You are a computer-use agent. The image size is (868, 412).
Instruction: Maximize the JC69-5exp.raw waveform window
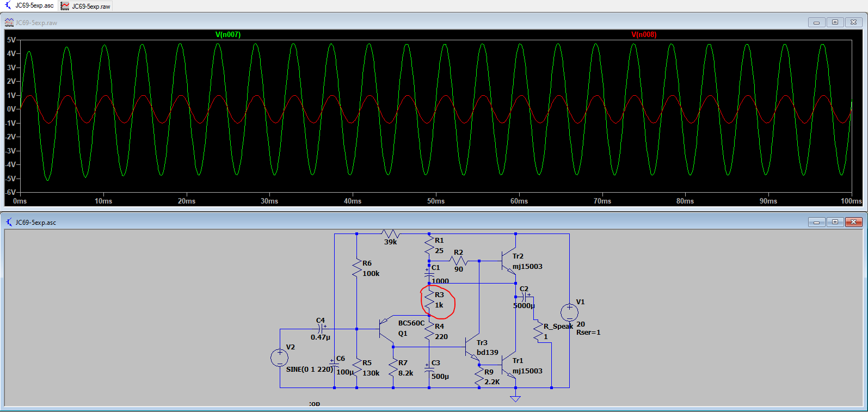[x=835, y=22]
